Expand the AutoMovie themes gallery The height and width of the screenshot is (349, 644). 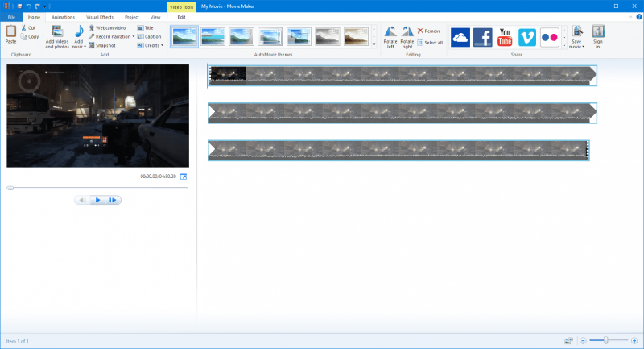[374, 45]
